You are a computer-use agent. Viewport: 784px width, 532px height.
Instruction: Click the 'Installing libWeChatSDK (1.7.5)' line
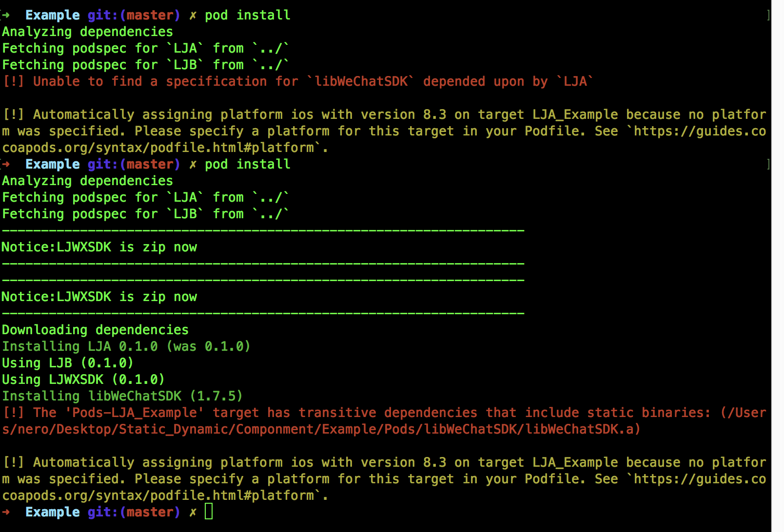[122, 396]
